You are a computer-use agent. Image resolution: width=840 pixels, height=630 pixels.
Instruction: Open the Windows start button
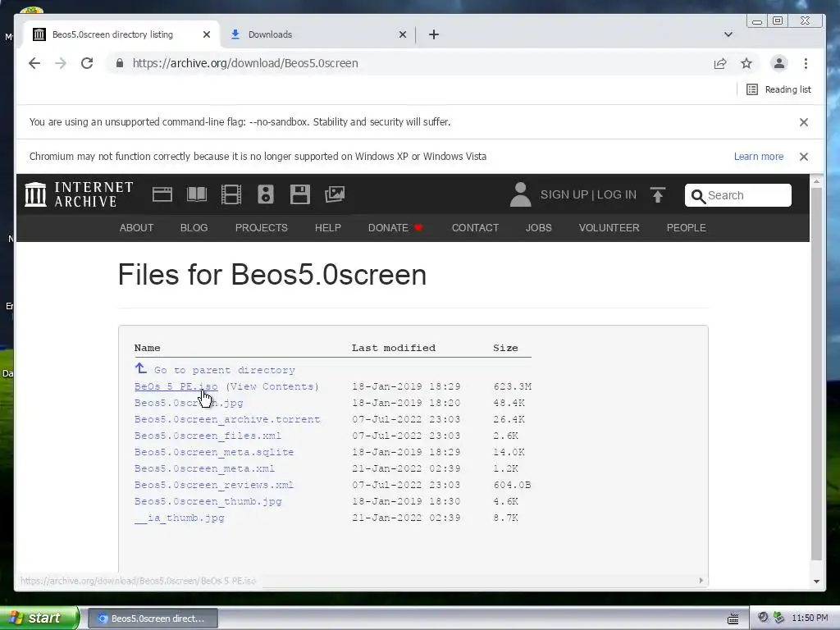pos(39,619)
